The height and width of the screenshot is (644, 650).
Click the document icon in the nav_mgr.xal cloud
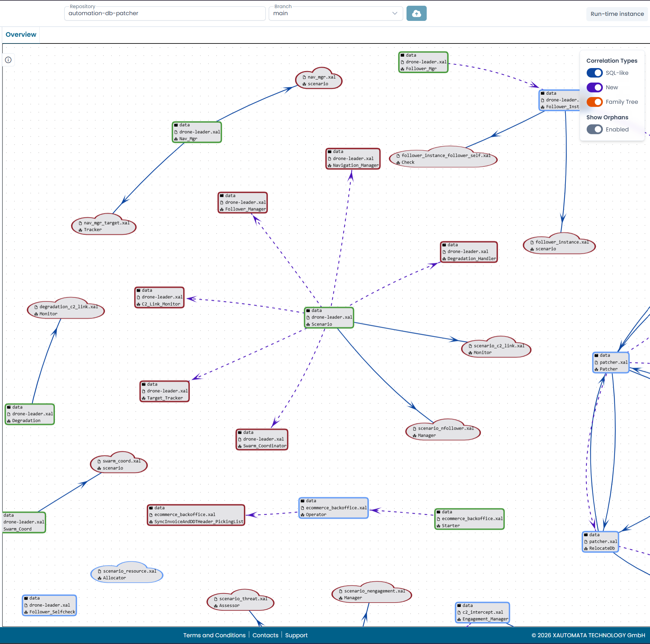point(304,77)
